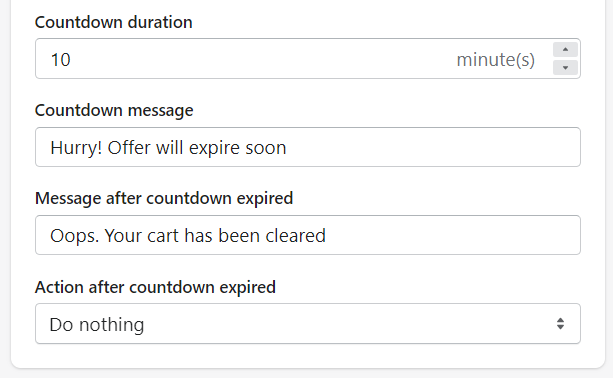Click the word 'Hurry!' in countdown message
This screenshot has height=378, width=613.
pos(76,149)
